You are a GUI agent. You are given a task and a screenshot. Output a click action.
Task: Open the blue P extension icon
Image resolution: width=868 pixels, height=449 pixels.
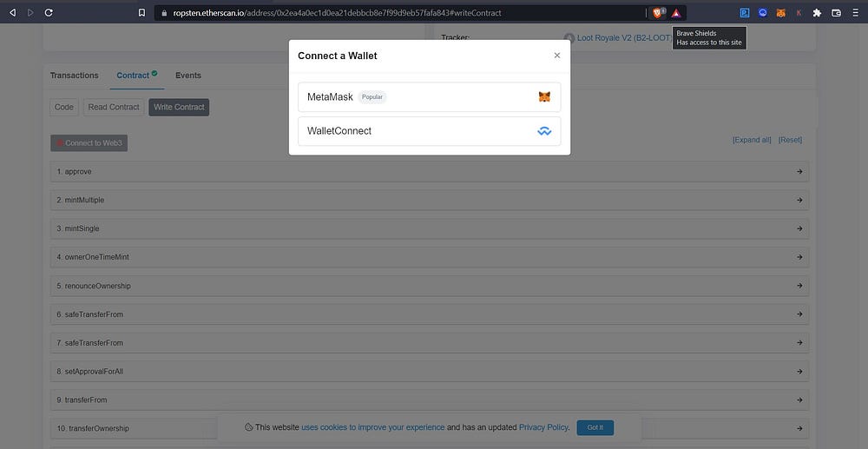tap(745, 13)
